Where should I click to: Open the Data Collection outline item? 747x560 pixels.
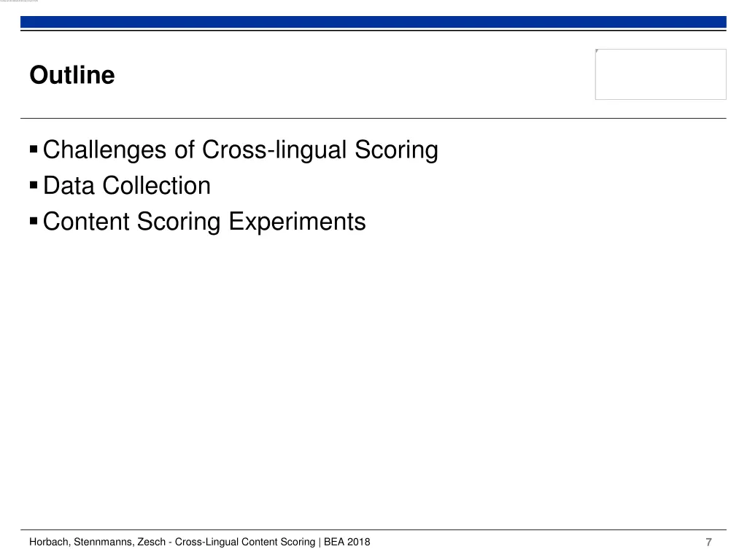(127, 186)
